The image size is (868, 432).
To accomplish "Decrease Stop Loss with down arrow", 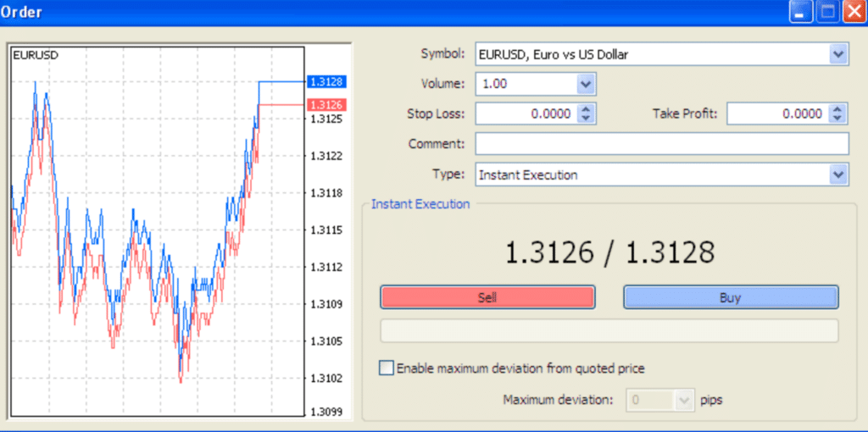I will click(x=587, y=119).
